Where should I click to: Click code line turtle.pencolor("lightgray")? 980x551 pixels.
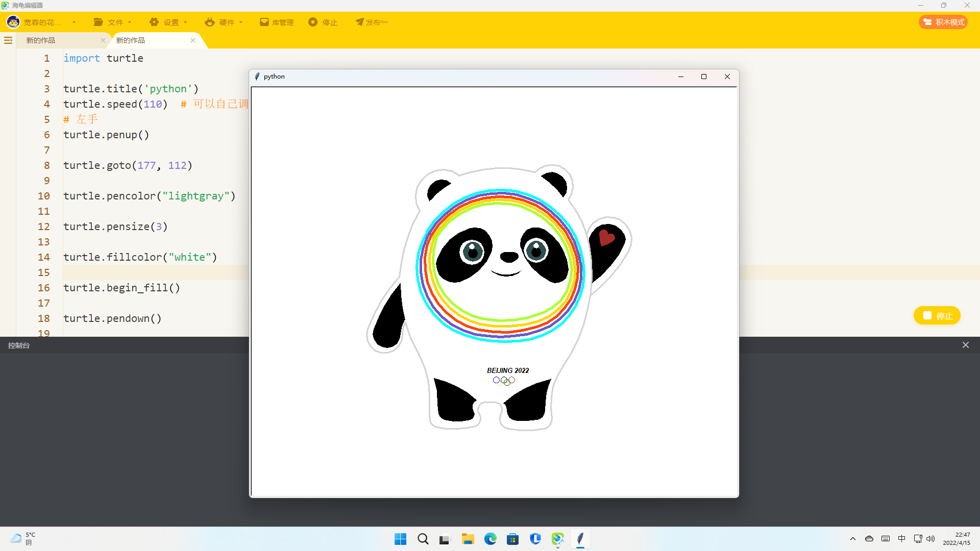pyautogui.click(x=150, y=196)
